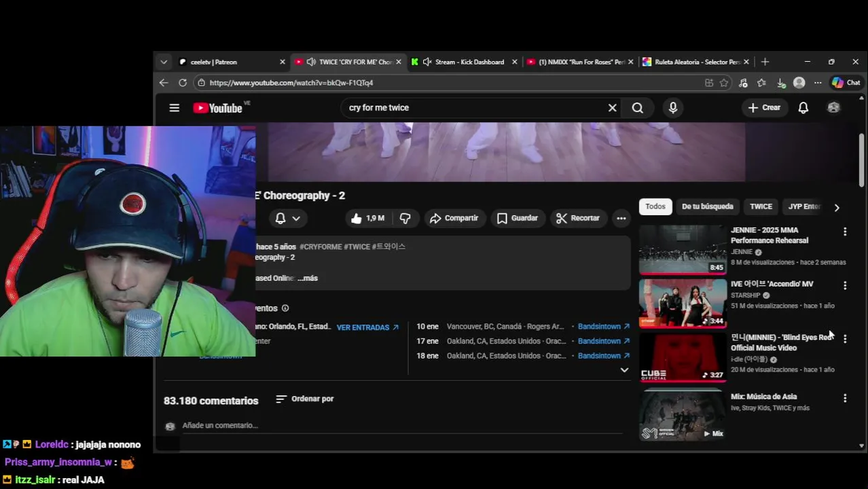Expand the description with ...más
The width and height of the screenshot is (868, 489).
point(308,278)
